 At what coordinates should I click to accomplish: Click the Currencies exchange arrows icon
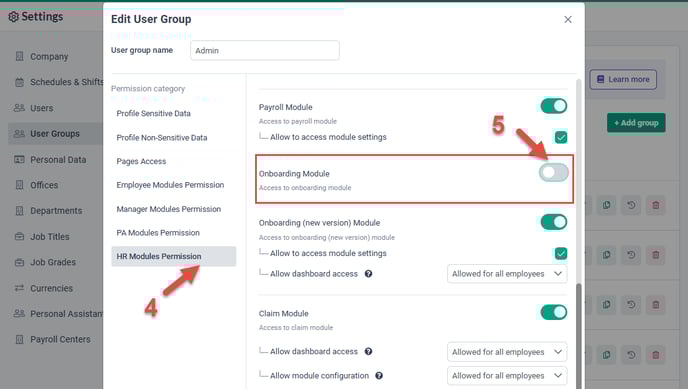click(19, 288)
